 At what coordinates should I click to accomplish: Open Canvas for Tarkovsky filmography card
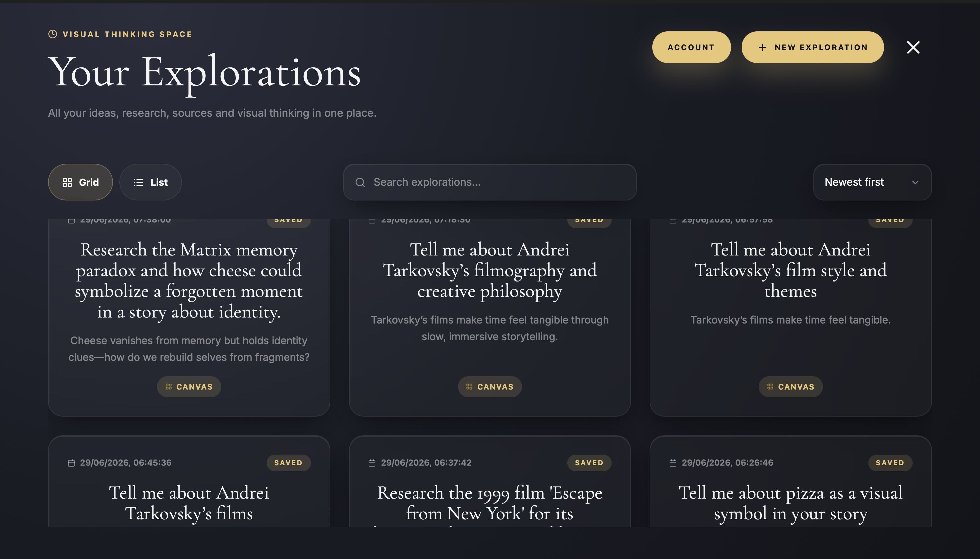click(490, 387)
